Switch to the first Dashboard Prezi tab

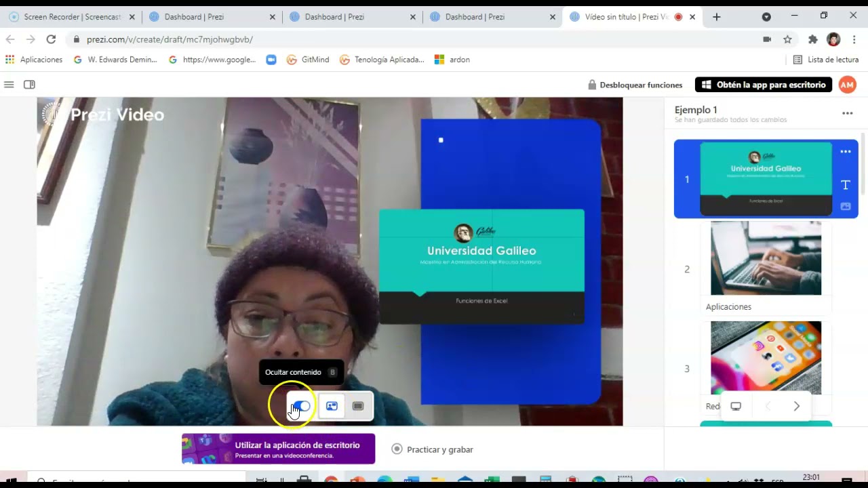212,17
